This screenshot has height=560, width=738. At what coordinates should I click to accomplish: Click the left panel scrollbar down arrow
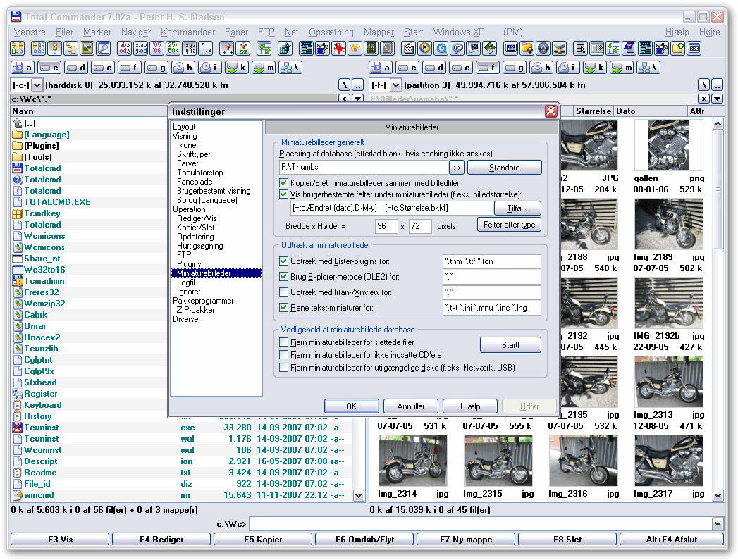point(359,496)
